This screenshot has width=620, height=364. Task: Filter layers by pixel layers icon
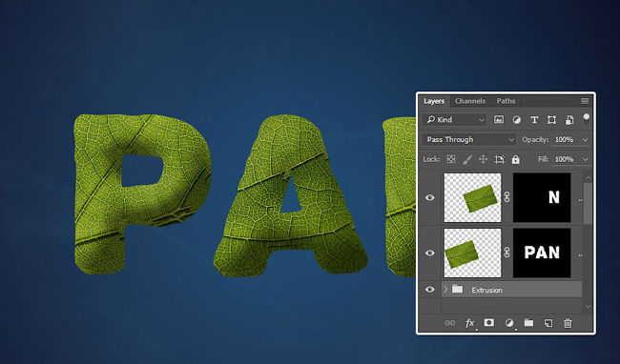tap(499, 120)
